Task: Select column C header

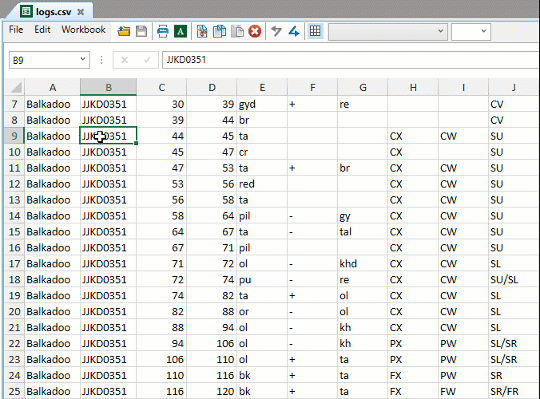Action: pyautogui.click(x=162, y=87)
